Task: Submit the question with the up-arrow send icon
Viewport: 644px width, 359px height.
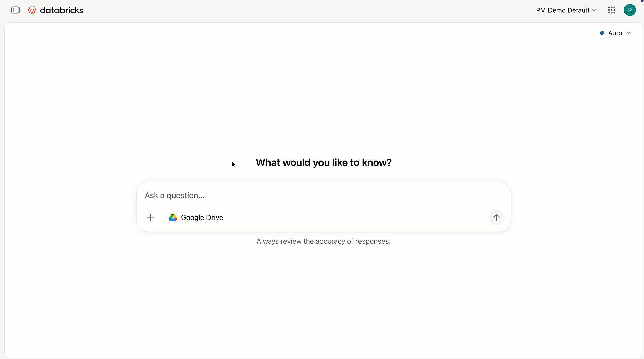Action: coord(497,217)
